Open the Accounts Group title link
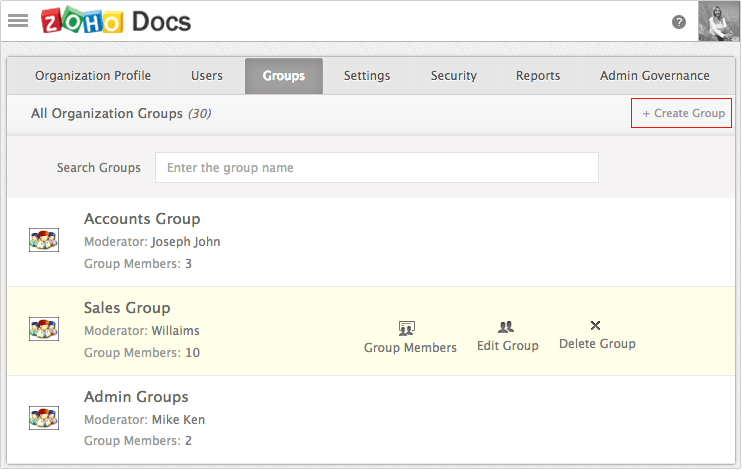 point(142,219)
